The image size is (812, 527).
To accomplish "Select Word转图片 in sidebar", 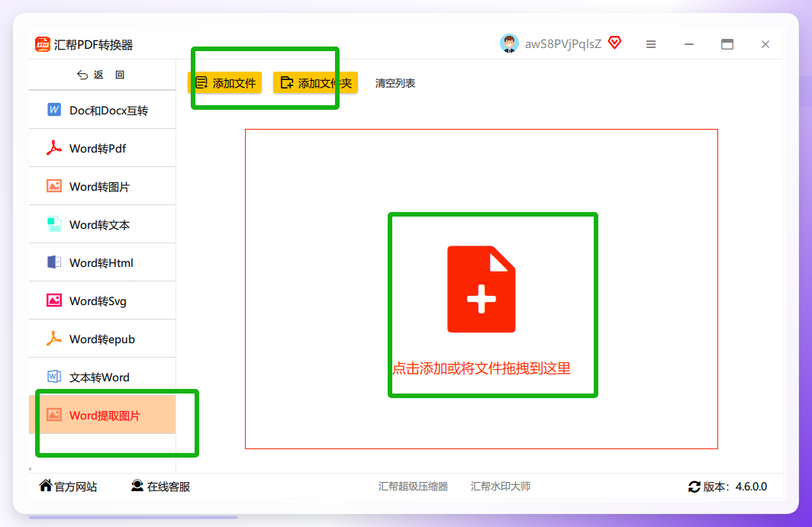I will tap(102, 186).
